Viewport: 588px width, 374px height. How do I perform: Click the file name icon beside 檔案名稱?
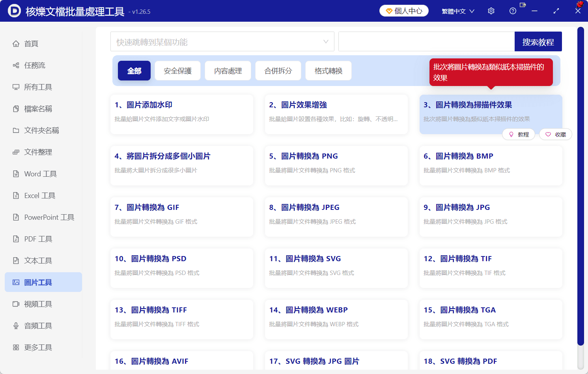coord(16,109)
